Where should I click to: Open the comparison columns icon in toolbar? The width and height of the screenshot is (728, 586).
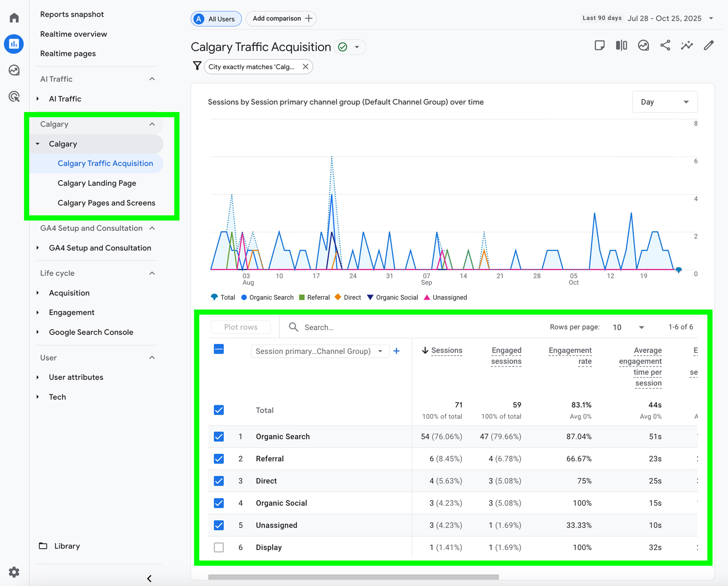[621, 45]
